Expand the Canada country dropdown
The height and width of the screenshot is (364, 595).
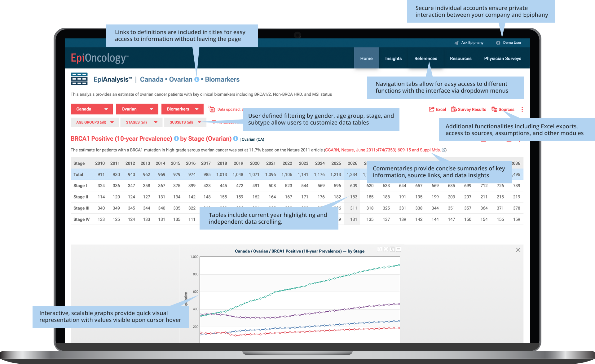pyautogui.click(x=92, y=109)
